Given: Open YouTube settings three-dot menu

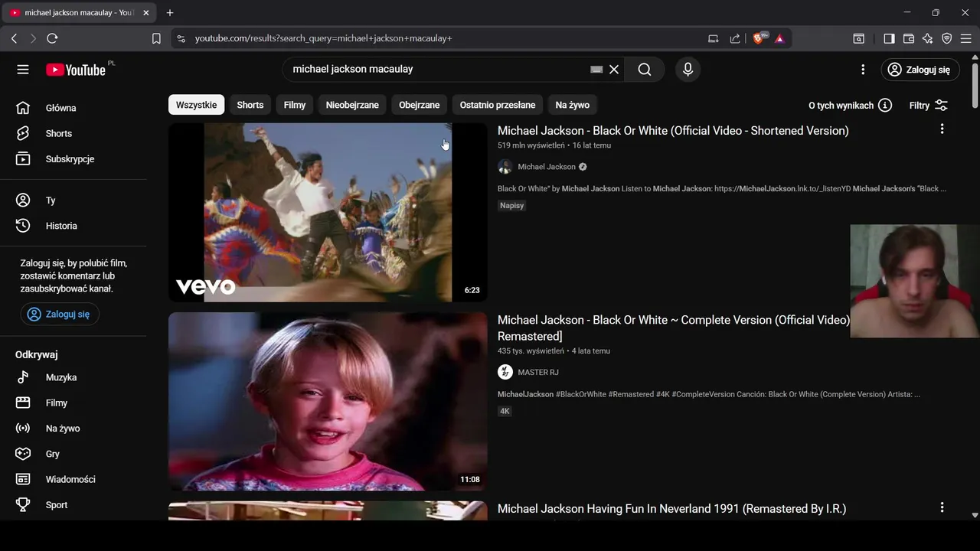Looking at the screenshot, I should coord(863,70).
